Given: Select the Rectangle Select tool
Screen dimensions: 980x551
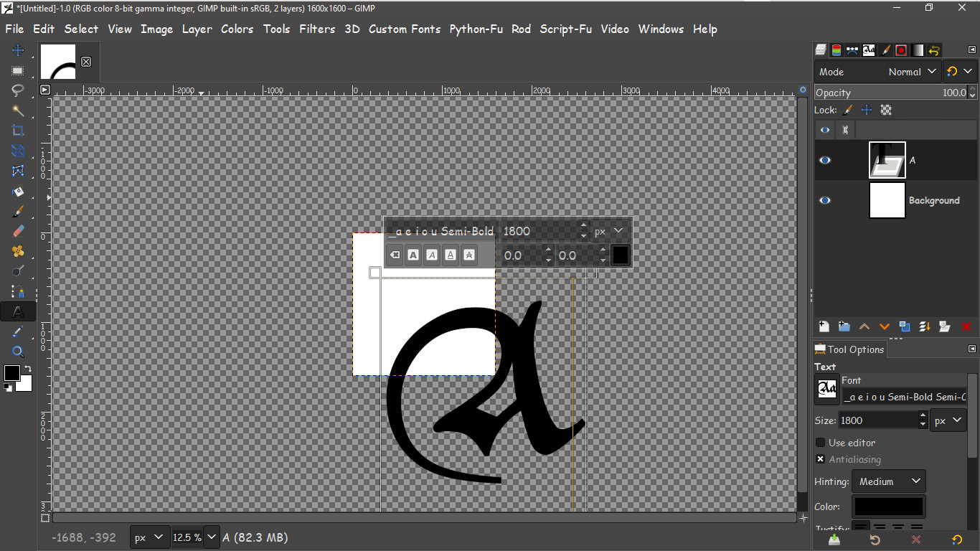Looking at the screenshot, I should [18, 70].
